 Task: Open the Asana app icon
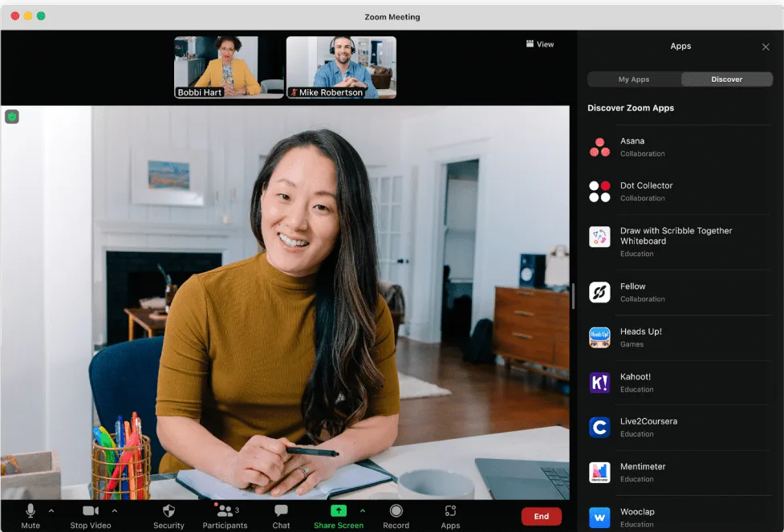pyautogui.click(x=599, y=147)
